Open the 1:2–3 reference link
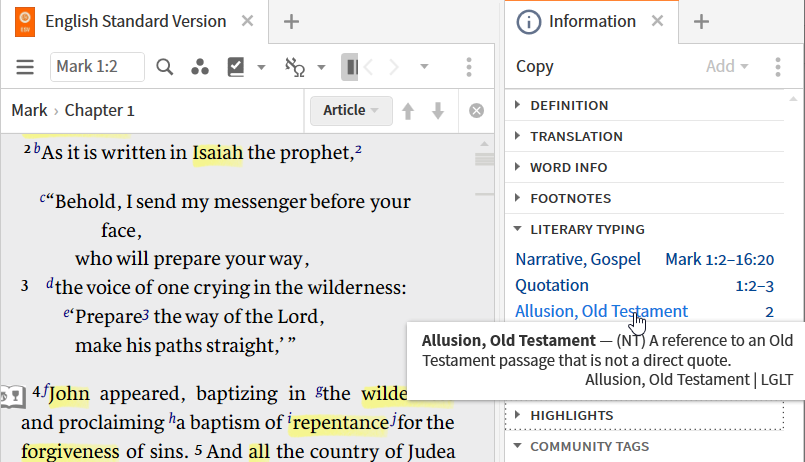Viewport: 805px width, 462px height. click(755, 286)
